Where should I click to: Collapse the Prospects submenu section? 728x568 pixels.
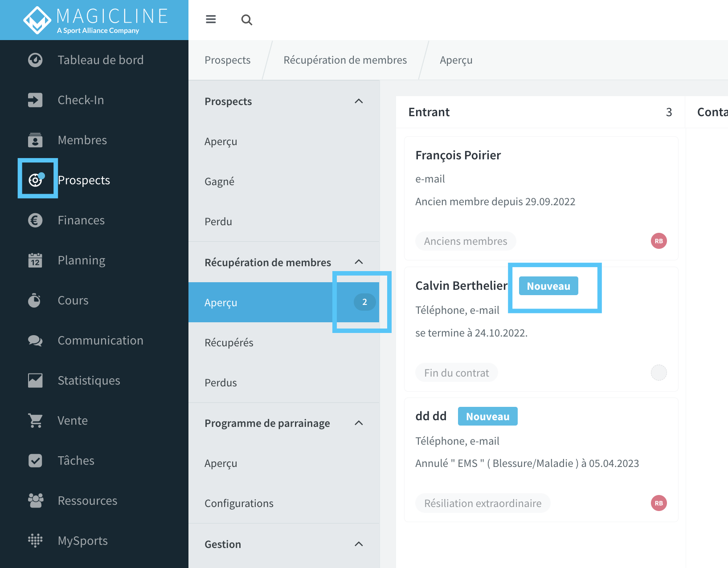point(359,101)
